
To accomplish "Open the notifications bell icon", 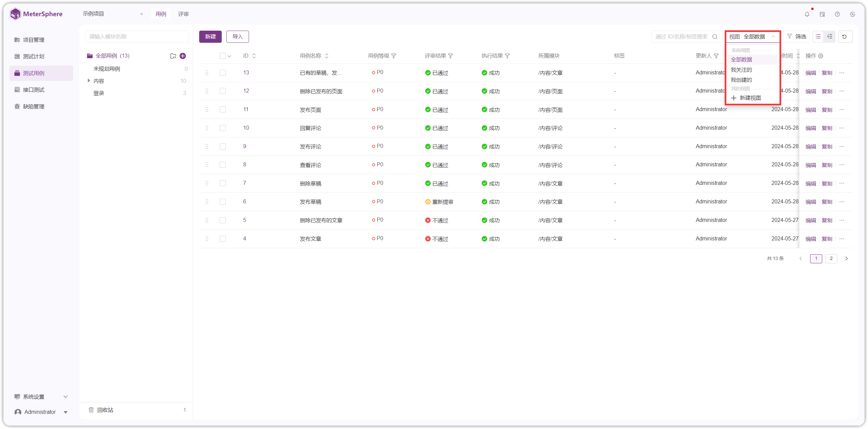I will (x=807, y=14).
